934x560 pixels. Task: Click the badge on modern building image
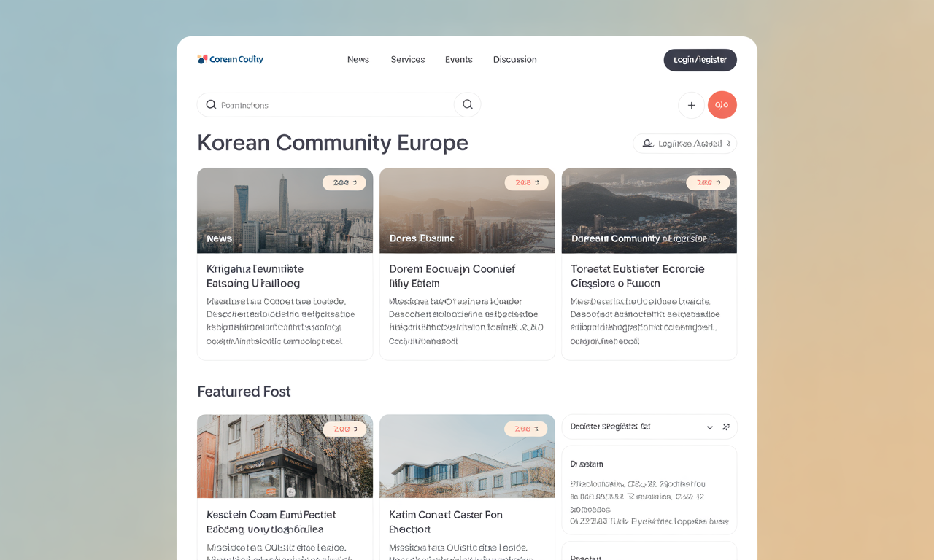tap(526, 429)
